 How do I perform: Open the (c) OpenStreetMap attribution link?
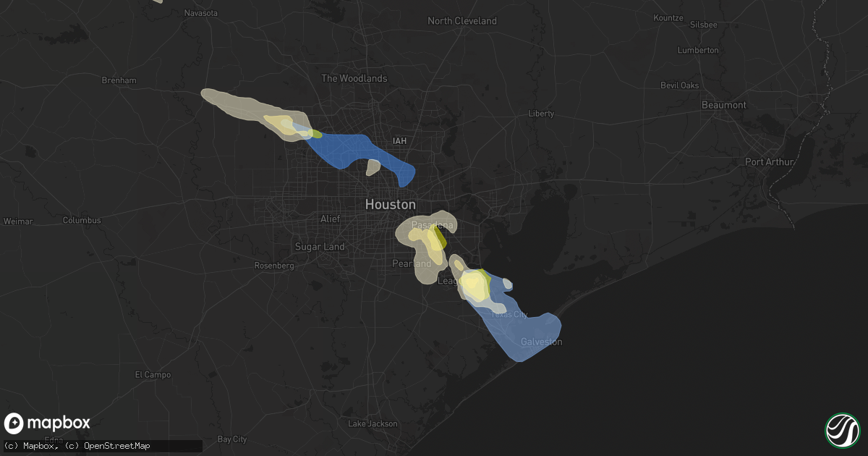[x=108, y=446]
